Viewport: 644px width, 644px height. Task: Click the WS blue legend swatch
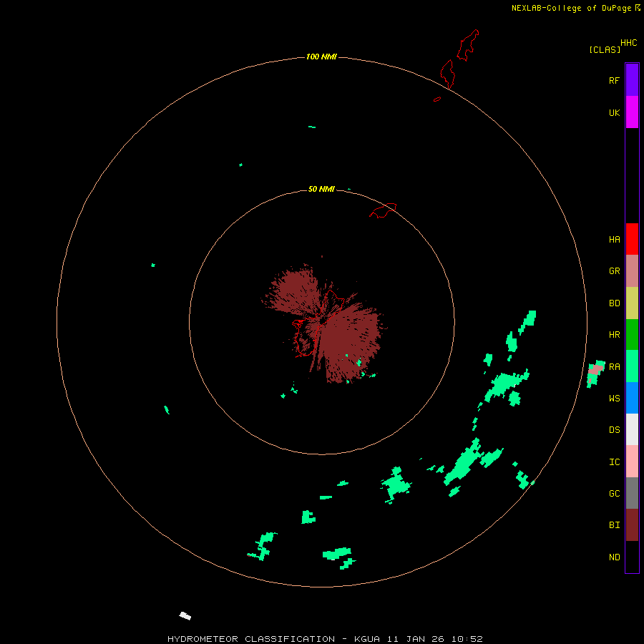click(632, 398)
